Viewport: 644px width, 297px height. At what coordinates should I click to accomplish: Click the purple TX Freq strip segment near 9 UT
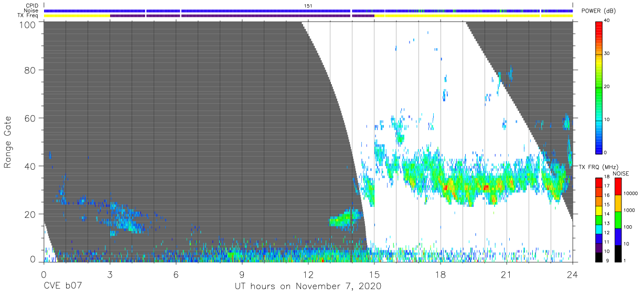coord(266,16)
